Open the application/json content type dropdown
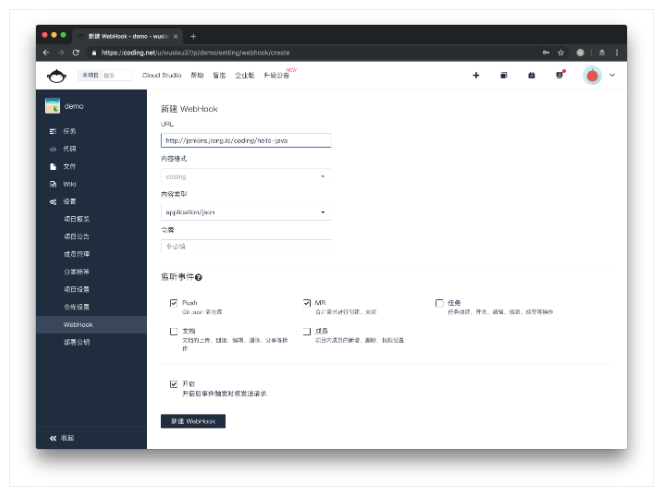The width and height of the screenshot is (659, 498). [x=246, y=212]
